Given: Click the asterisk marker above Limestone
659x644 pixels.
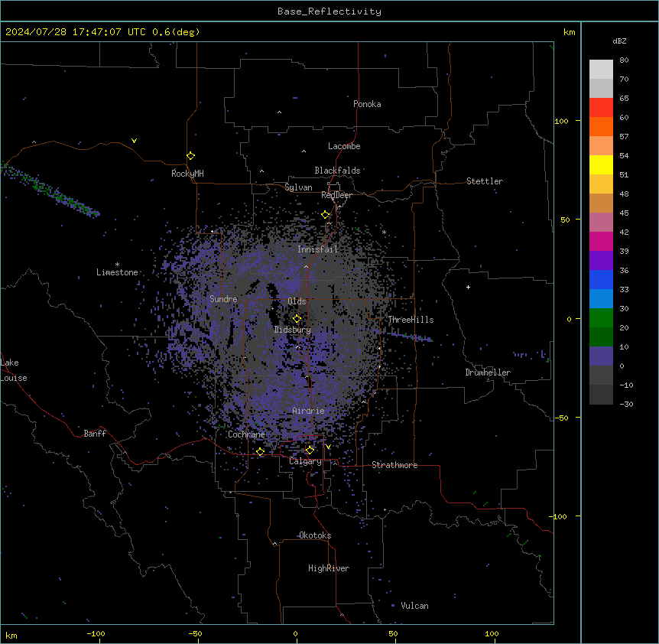Looking at the screenshot, I should (x=117, y=265).
